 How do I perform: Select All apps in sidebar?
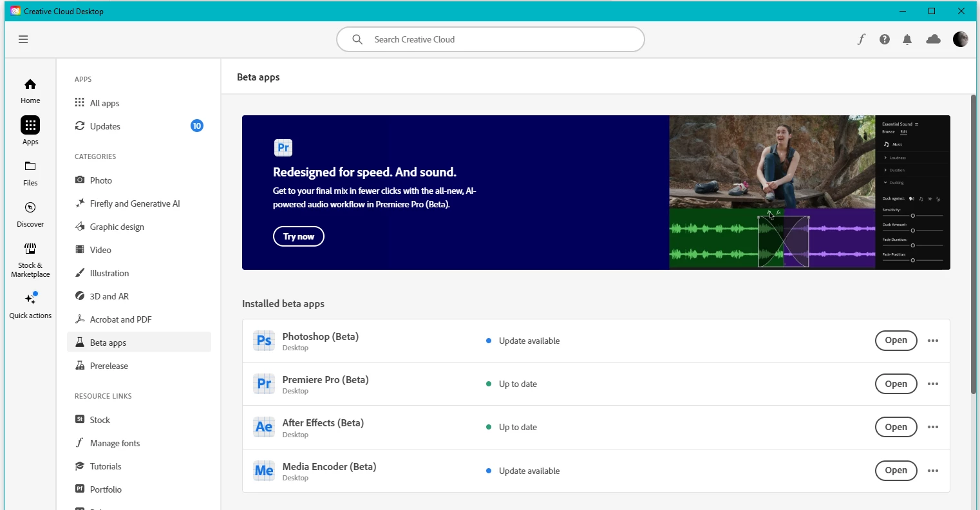coord(139,103)
